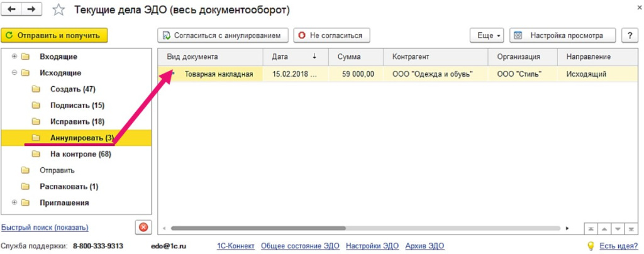Screen dimensions: 644x254
Task: Open the Настройки ЭДО link
Action: (x=372, y=246)
